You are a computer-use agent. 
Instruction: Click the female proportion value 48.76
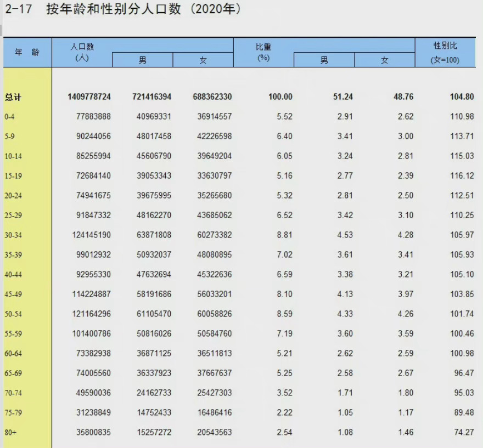pyautogui.click(x=403, y=97)
